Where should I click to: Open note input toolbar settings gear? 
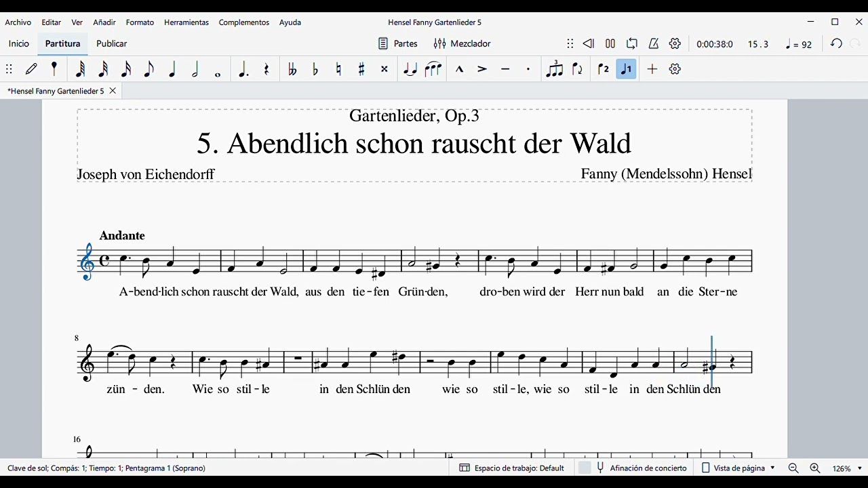tap(675, 69)
